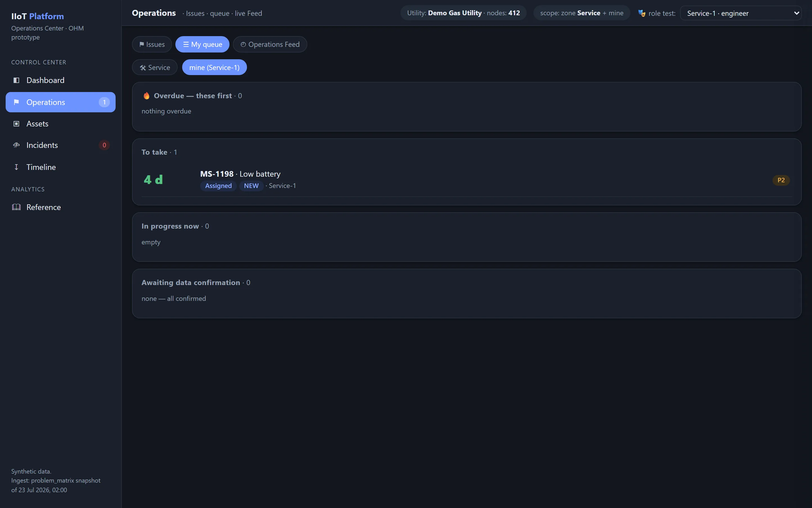Image resolution: width=812 pixels, height=508 pixels.
Task: Click the 'nothing overdue' text
Action: 166,111
